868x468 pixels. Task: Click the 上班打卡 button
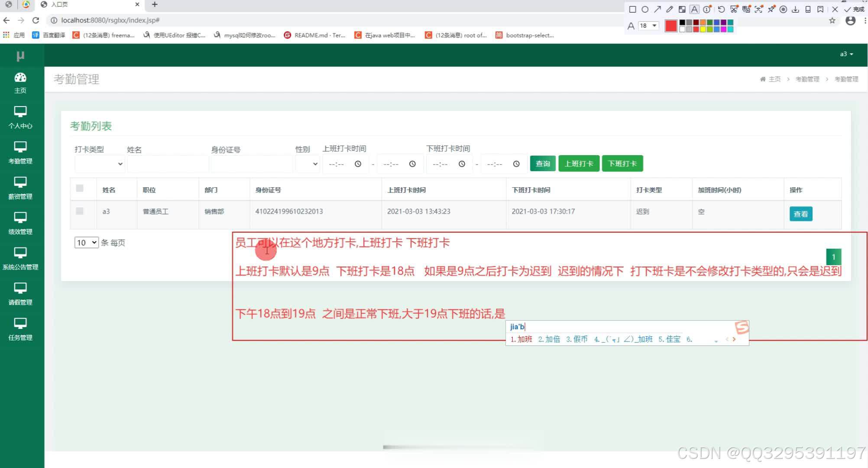point(579,163)
